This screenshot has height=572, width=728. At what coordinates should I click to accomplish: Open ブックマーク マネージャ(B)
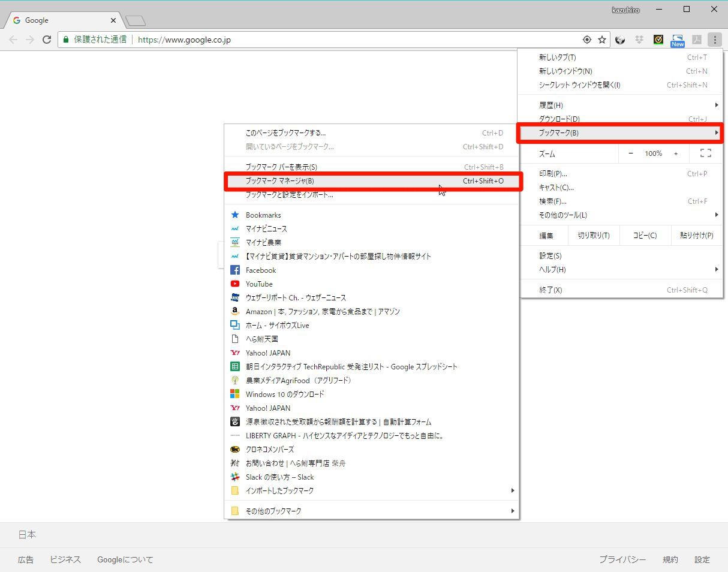(372, 180)
